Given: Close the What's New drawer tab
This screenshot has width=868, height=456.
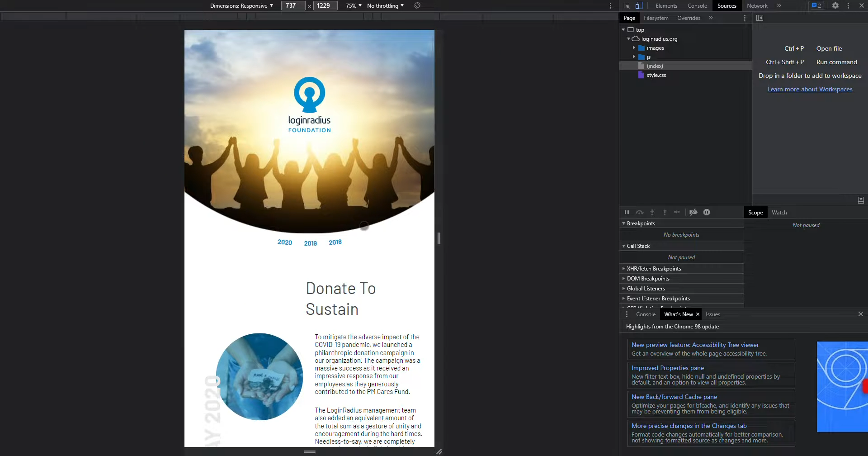Looking at the screenshot, I should point(698,314).
